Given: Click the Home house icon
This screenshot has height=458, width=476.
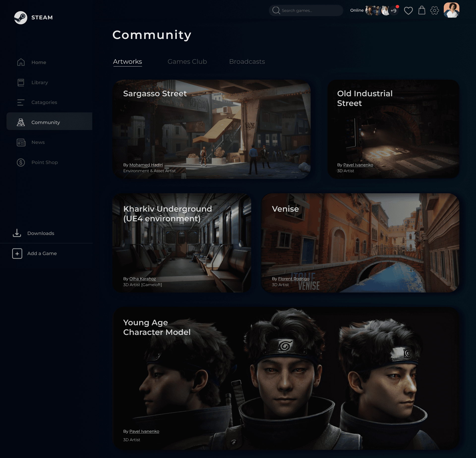Looking at the screenshot, I should [21, 62].
